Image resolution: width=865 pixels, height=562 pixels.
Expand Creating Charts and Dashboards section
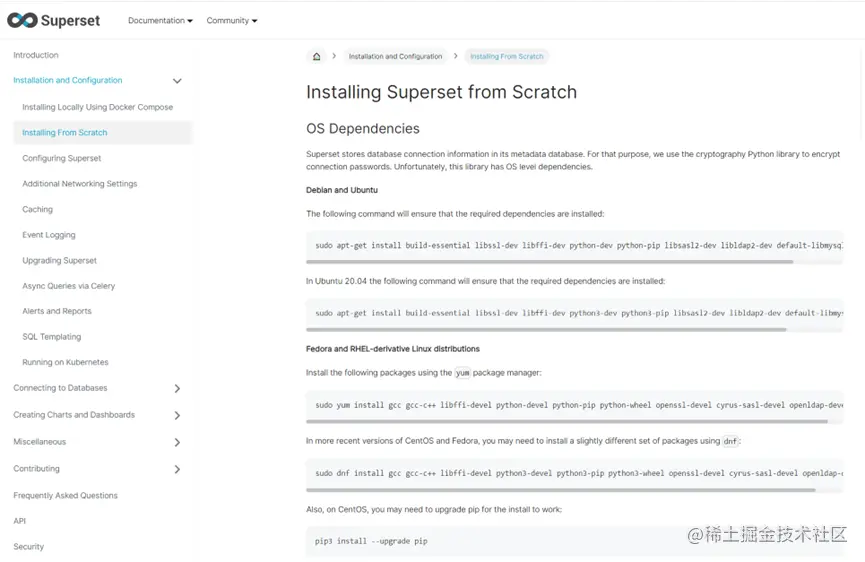click(177, 415)
